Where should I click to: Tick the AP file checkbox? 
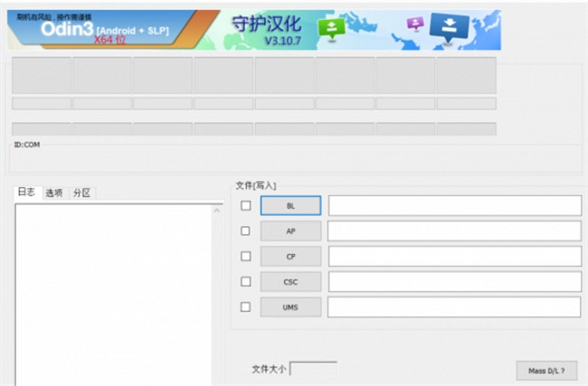tap(245, 231)
